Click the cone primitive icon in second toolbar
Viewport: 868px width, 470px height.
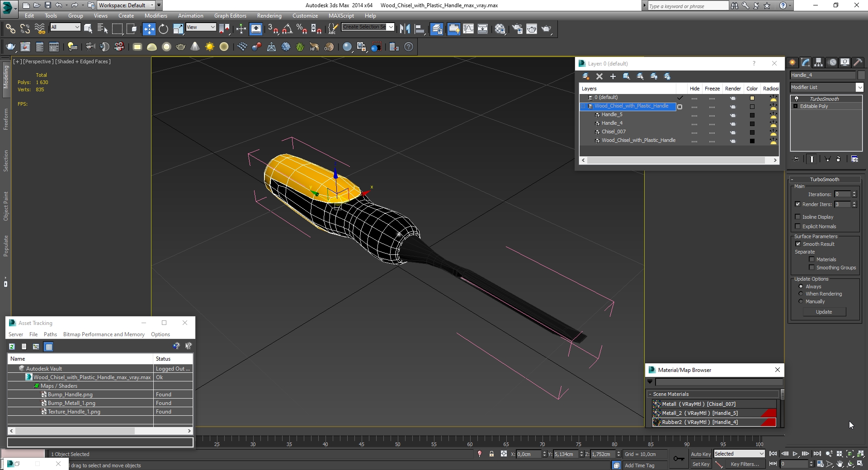[x=195, y=47]
